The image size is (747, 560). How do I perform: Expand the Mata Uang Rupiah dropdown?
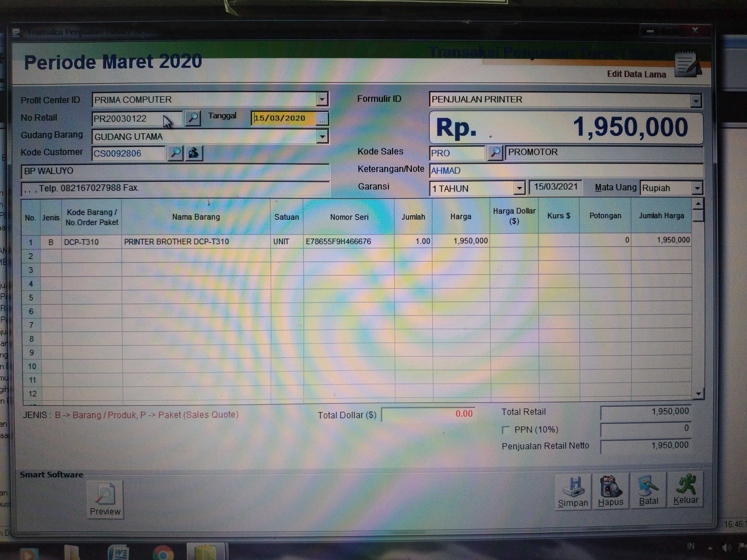[697, 188]
